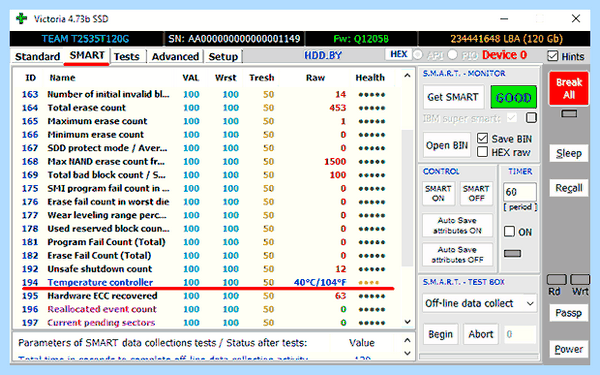Click the Recall button

(x=569, y=188)
